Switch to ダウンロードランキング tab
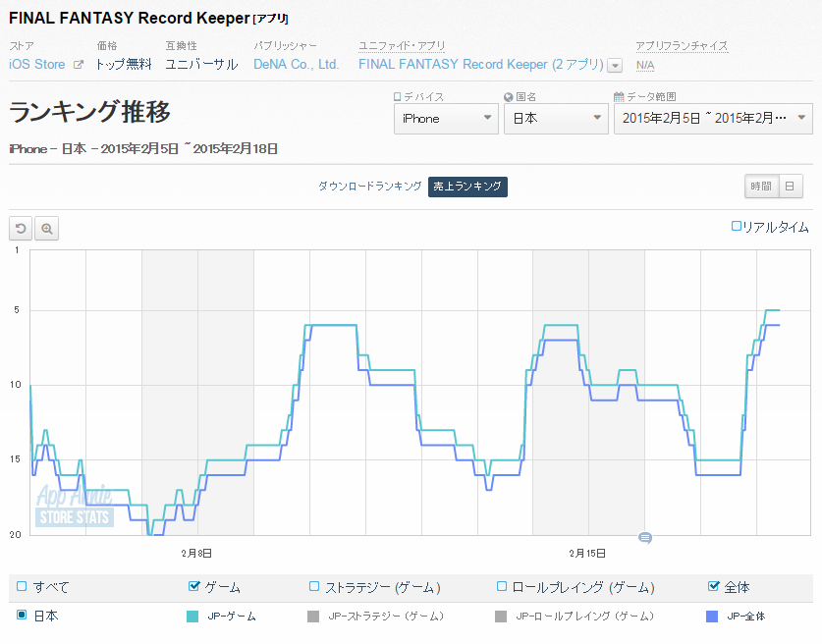 tap(369, 186)
